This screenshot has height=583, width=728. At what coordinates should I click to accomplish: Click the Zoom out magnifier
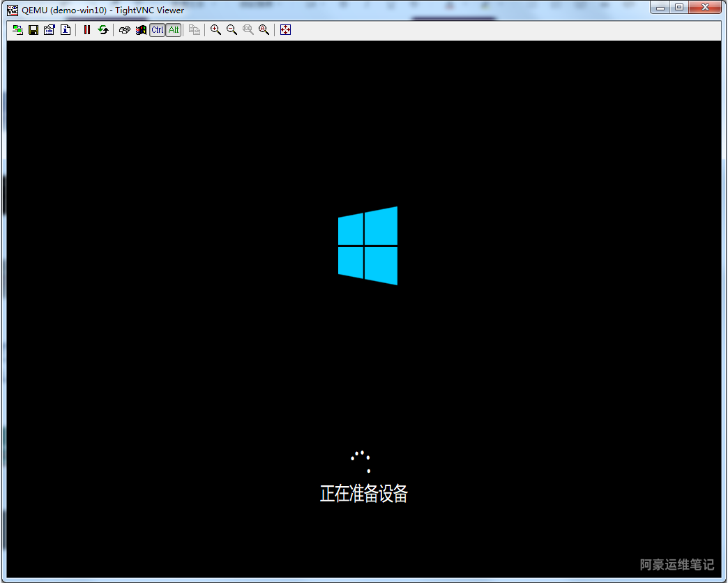(232, 30)
